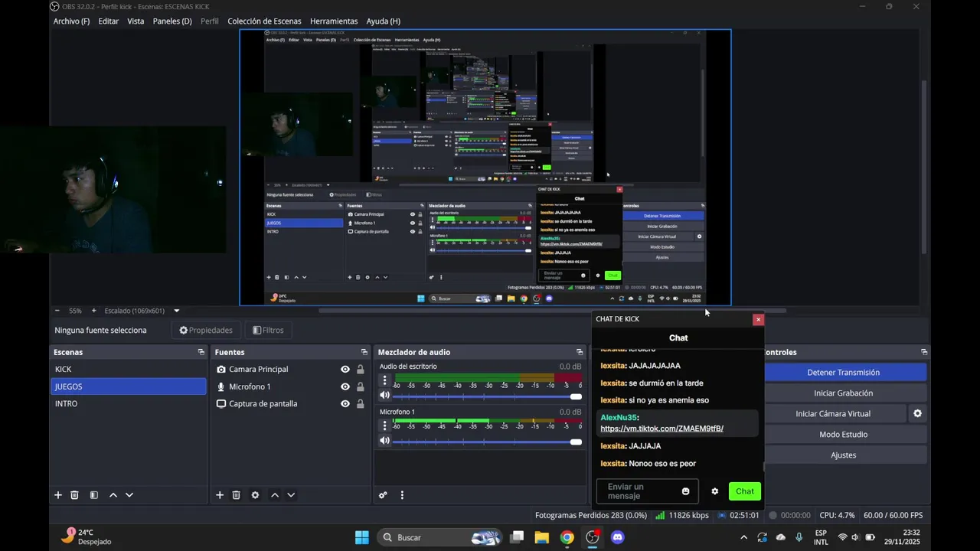The width and height of the screenshot is (980, 551).
Task: Move scene up arrow in Escenas panel
Action: coord(113,495)
